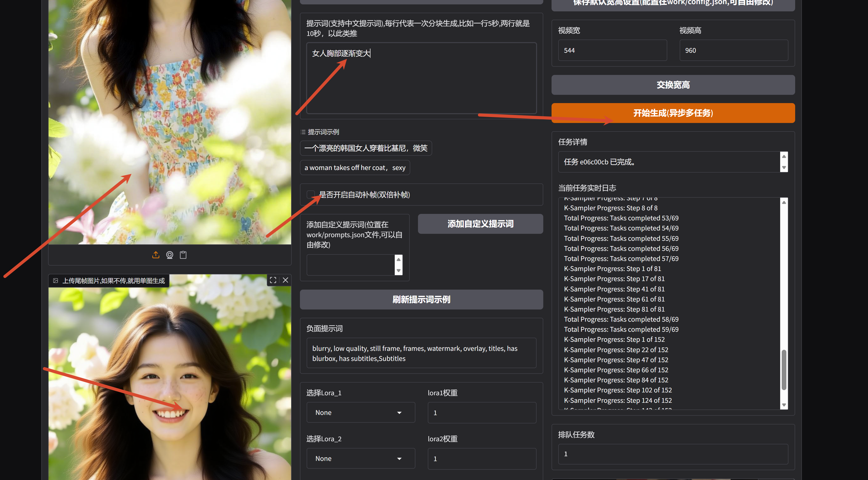Click the realtime log scrollbar thumb

click(x=784, y=370)
